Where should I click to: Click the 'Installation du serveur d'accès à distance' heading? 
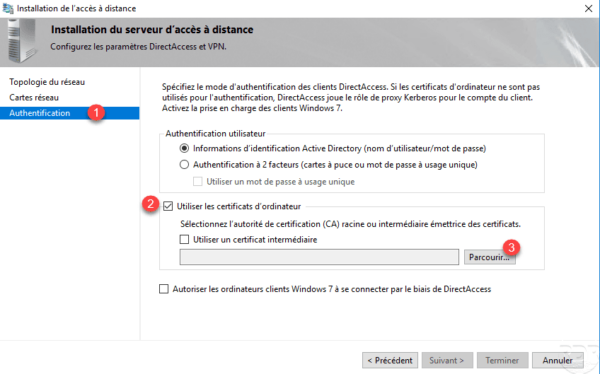[152, 29]
